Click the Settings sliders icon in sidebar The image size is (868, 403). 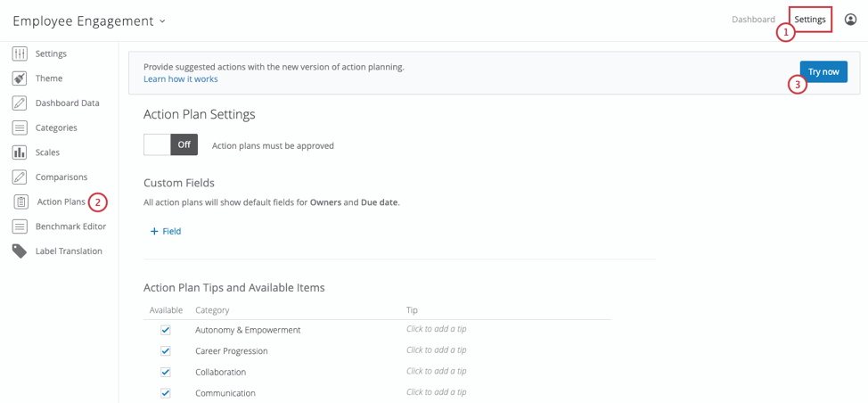[x=20, y=53]
